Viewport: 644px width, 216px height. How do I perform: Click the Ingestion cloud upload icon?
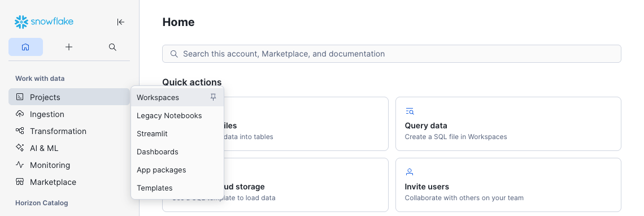click(x=20, y=114)
